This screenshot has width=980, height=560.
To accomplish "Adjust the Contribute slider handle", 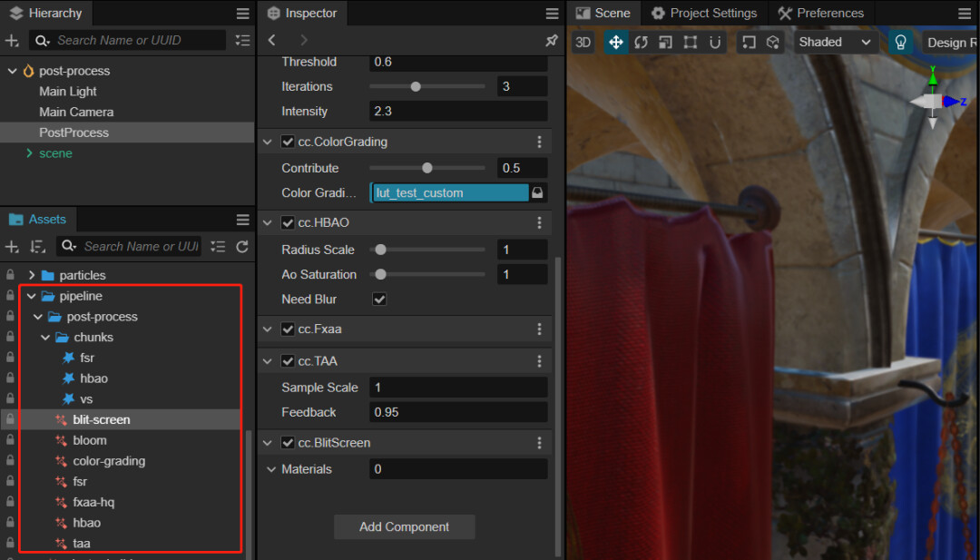I will pos(427,168).
